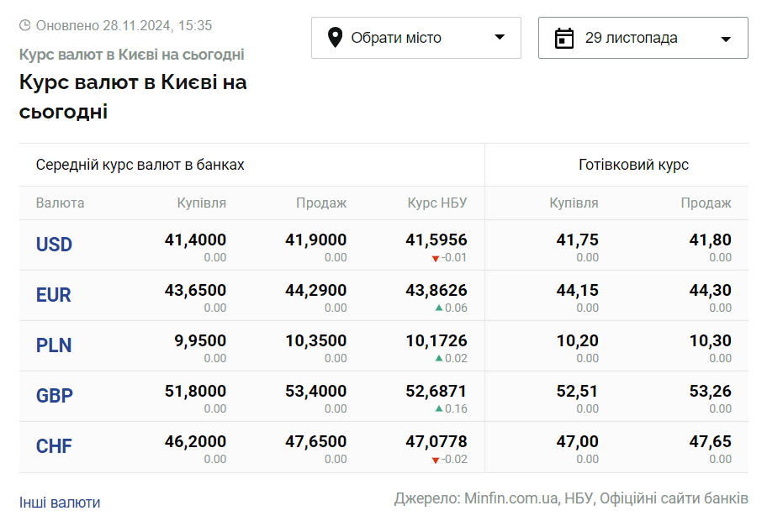Screen dimensions: 767x532
Task: Click CHF bank sell rate 47,6500
Action: pos(316,441)
